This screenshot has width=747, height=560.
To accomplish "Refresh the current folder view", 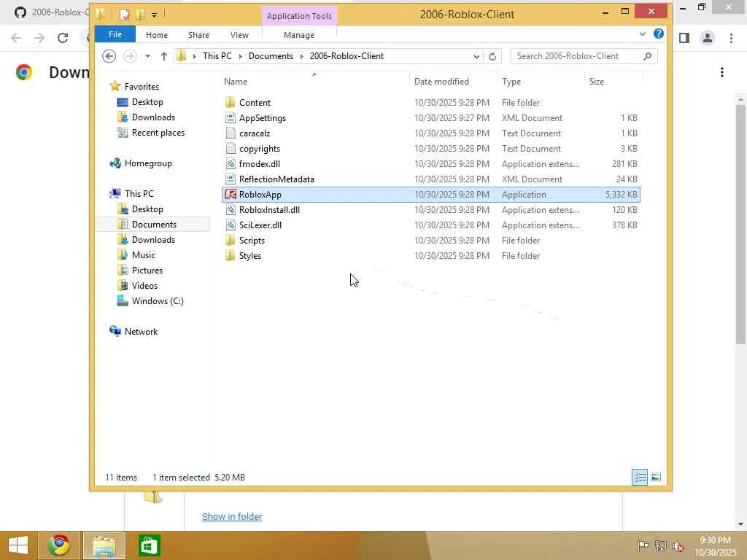I will tap(492, 56).
